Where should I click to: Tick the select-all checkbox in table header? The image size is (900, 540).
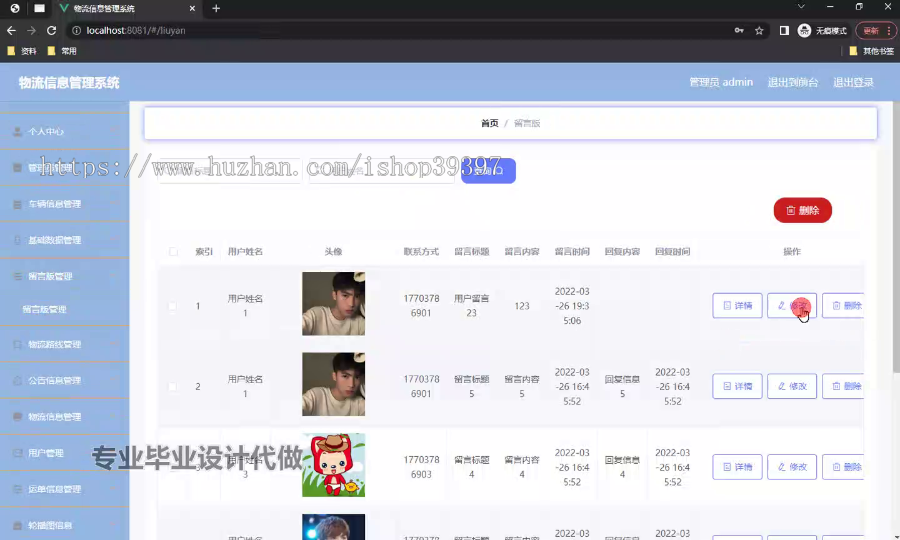coord(173,251)
